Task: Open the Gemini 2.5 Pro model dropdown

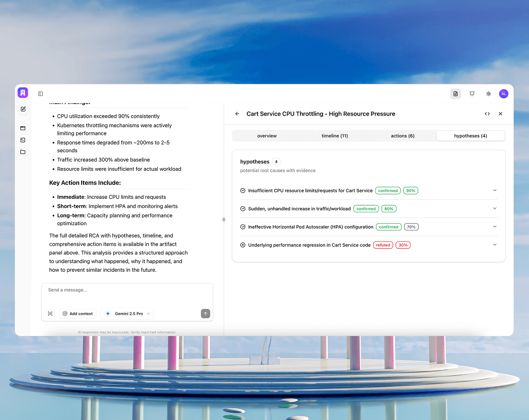Action: point(127,313)
